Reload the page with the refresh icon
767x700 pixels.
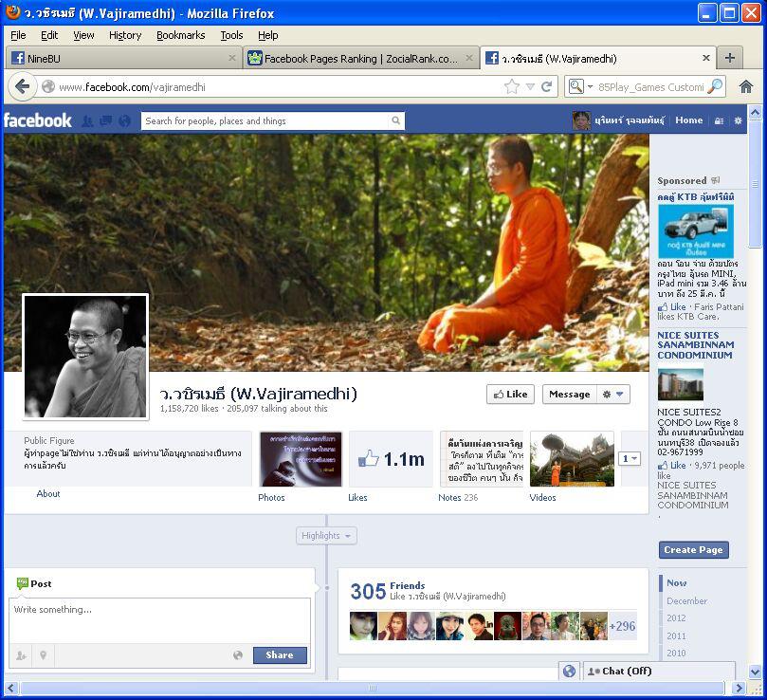click(546, 86)
